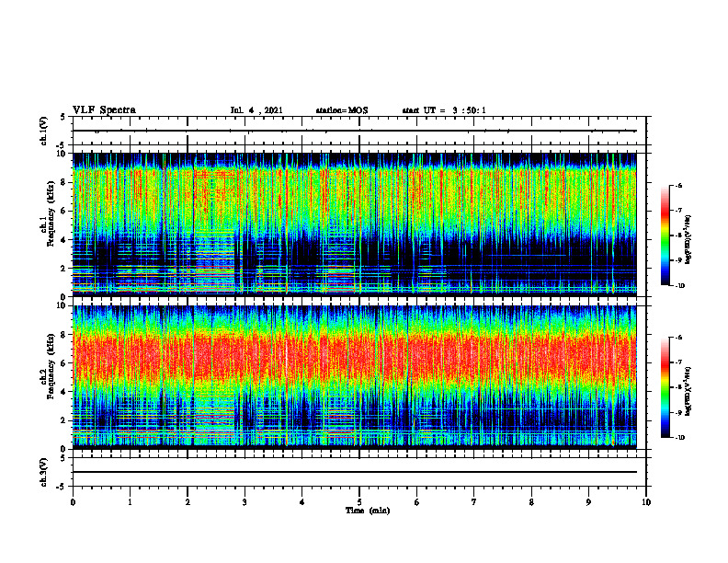Image resolution: width=728 pixels, height=563 pixels.
Task: Click the ch.3 voltage trace line
Action: [355, 472]
